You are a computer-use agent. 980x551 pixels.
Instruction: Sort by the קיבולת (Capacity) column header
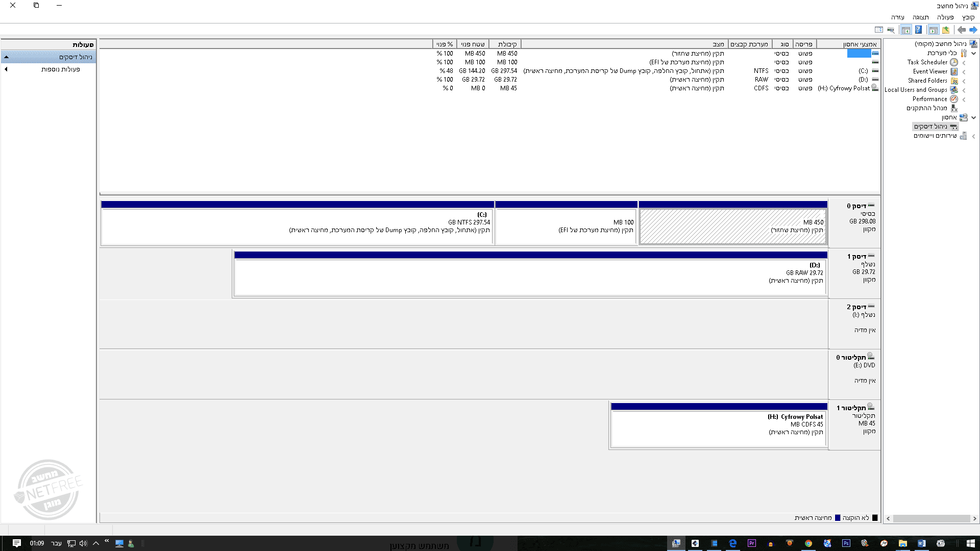click(507, 44)
